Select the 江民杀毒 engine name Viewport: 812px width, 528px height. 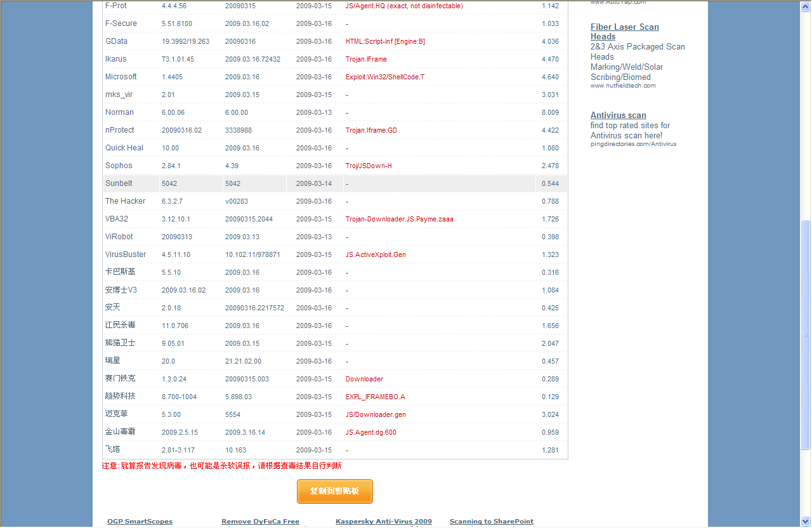[121, 325]
